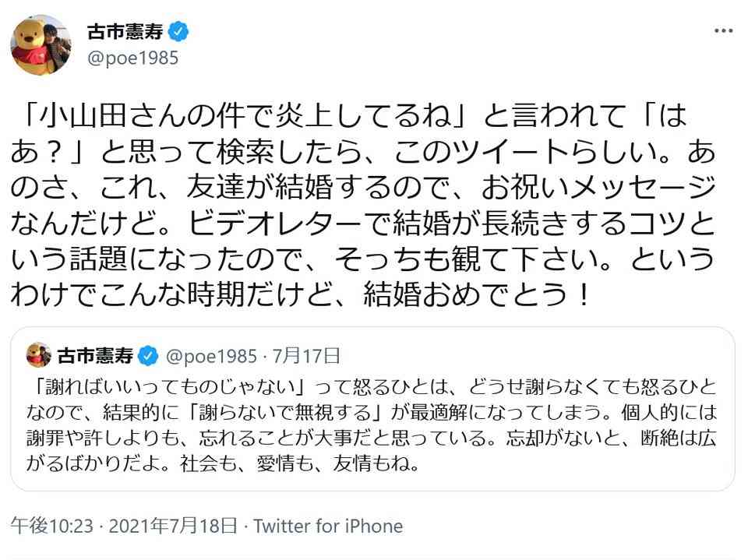The image size is (748, 560).
Task: Open the Twitter for iPhone source link
Action: click(328, 527)
